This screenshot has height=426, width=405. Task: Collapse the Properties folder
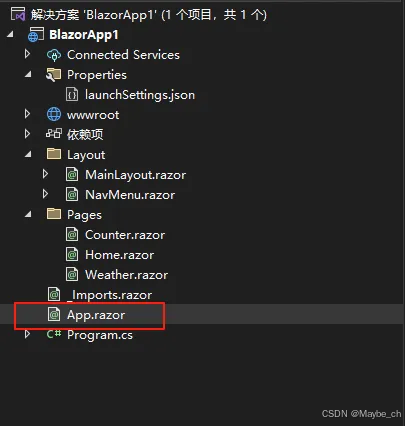coord(28,74)
